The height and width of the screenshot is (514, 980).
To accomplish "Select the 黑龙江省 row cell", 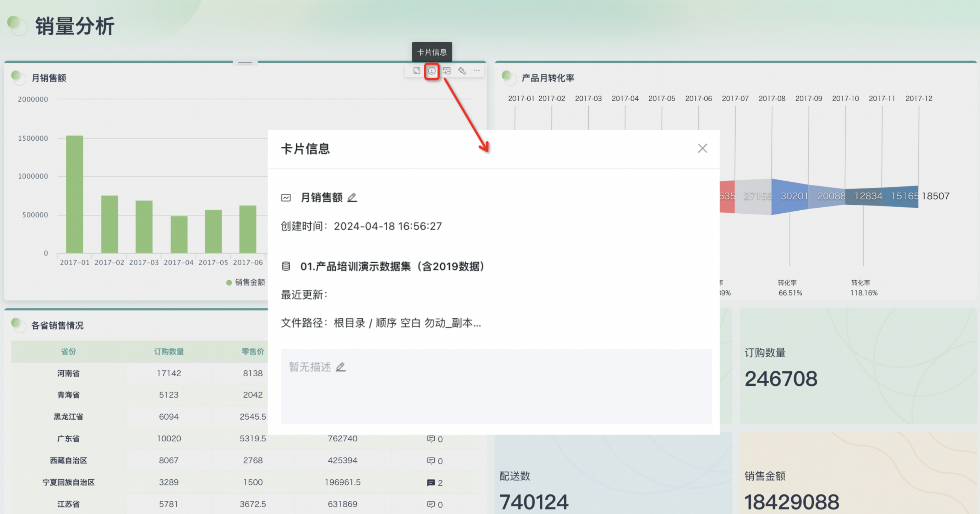I will 69,417.
